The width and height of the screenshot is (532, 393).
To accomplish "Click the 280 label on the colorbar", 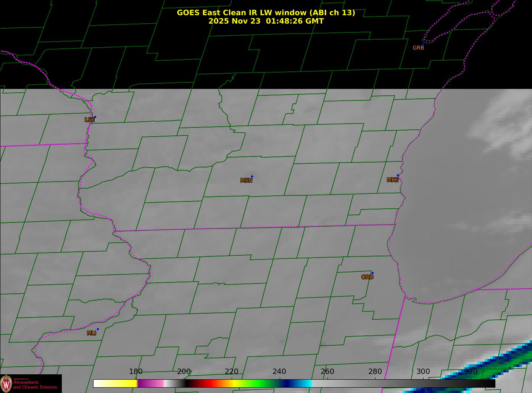I will coord(375,371).
